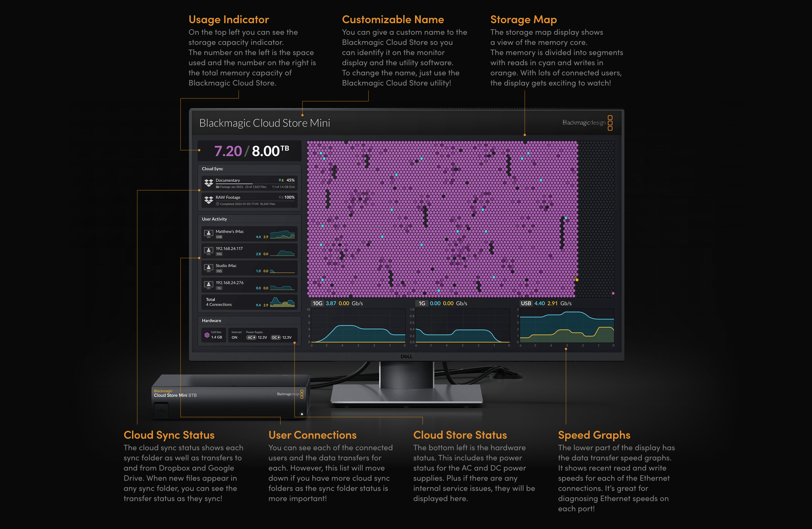812x529 pixels.
Task: Click the 2.91 write speed for USB
Action: pyautogui.click(x=552, y=303)
